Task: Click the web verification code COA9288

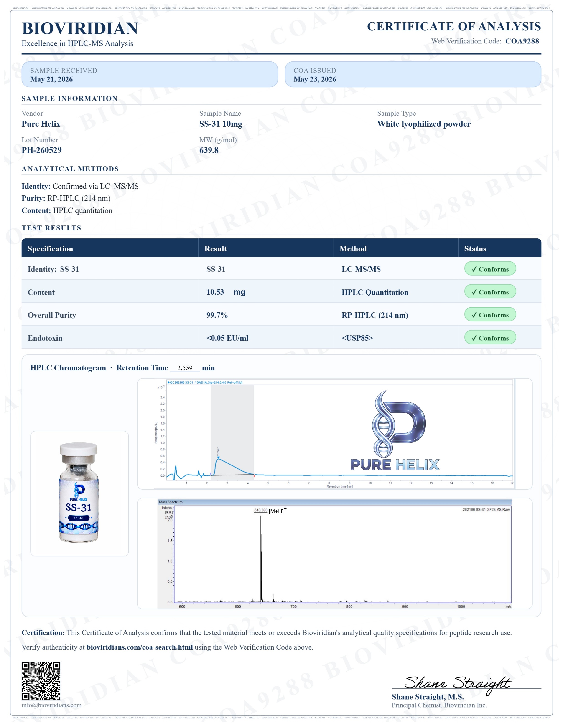Action: 522,41
